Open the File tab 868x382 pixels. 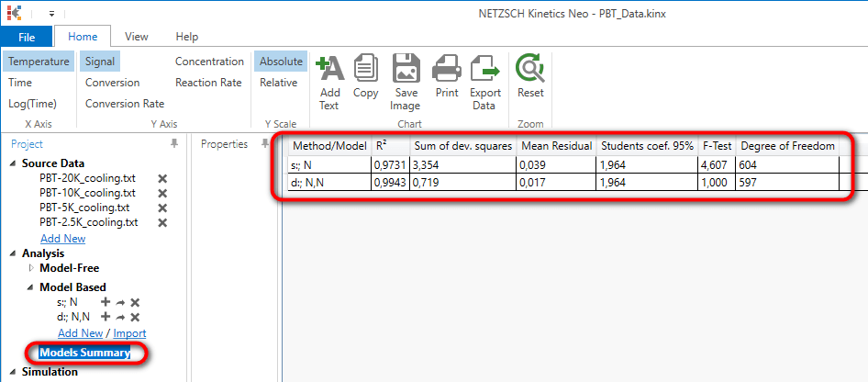click(x=27, y=37)
